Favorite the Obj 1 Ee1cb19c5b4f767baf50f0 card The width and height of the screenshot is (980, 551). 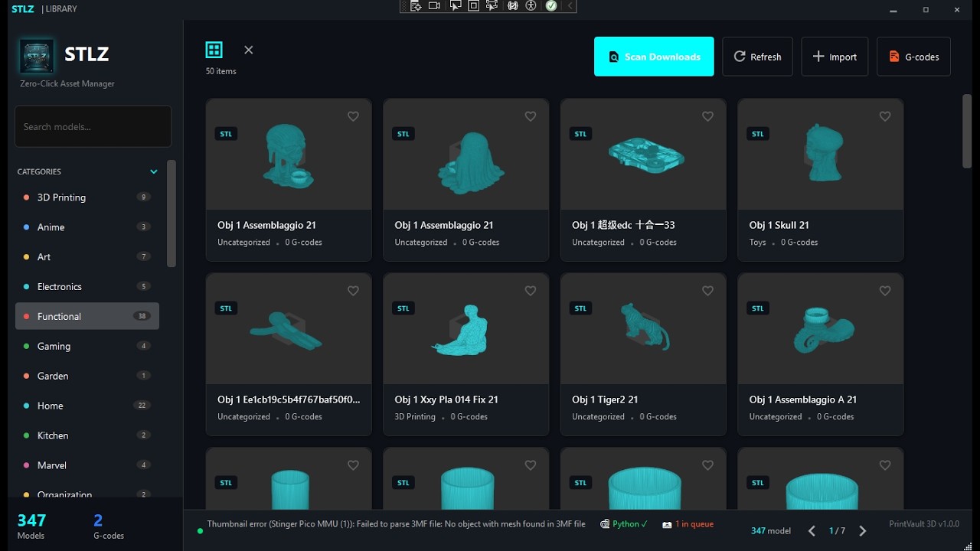pos(353,291)
